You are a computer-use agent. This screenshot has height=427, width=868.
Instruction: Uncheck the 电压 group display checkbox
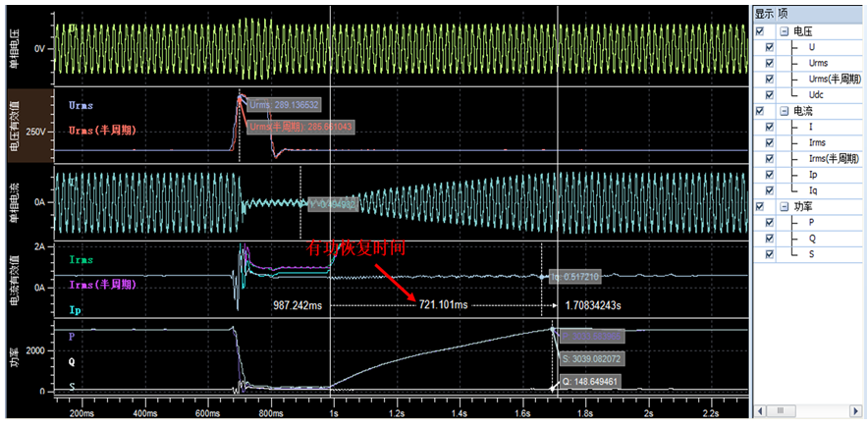click(760, 31)
